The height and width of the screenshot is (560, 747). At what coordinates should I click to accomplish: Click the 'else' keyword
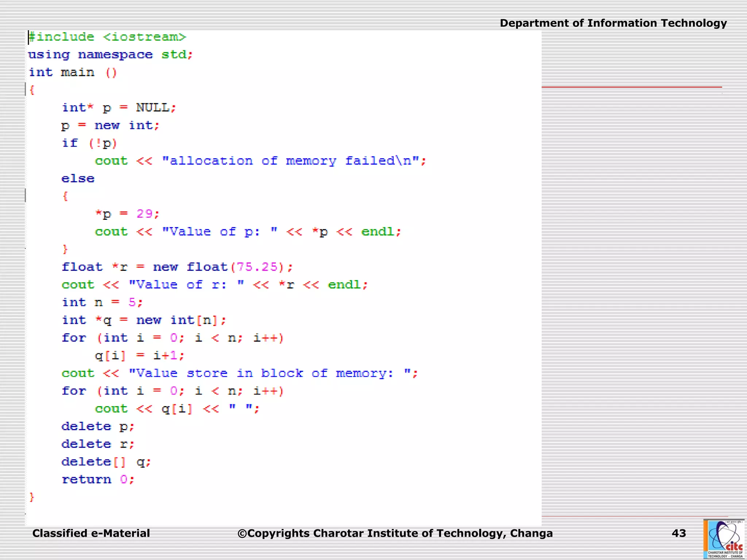click(x=78, y=179)
